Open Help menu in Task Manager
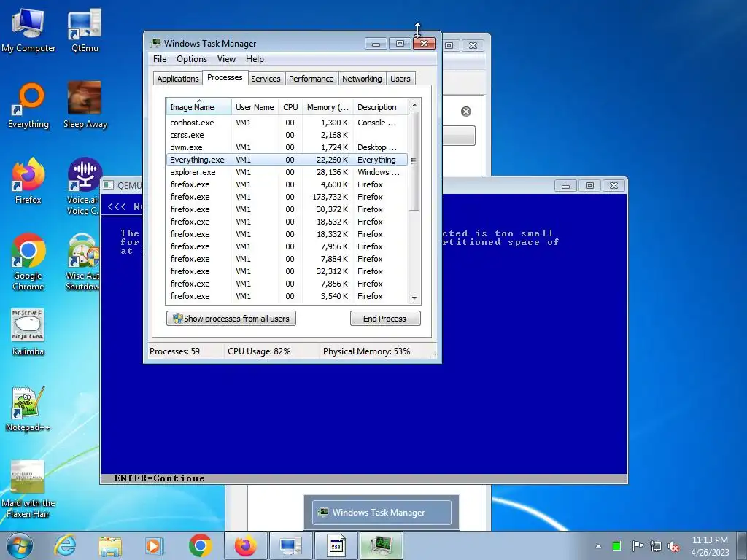The width and height of the screenshot is (747, 560). pos(255,59)
